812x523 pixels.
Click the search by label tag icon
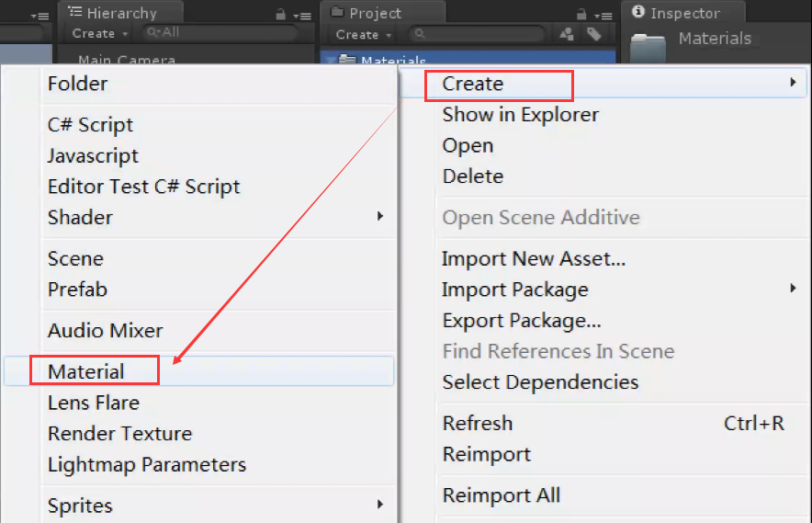594,34
